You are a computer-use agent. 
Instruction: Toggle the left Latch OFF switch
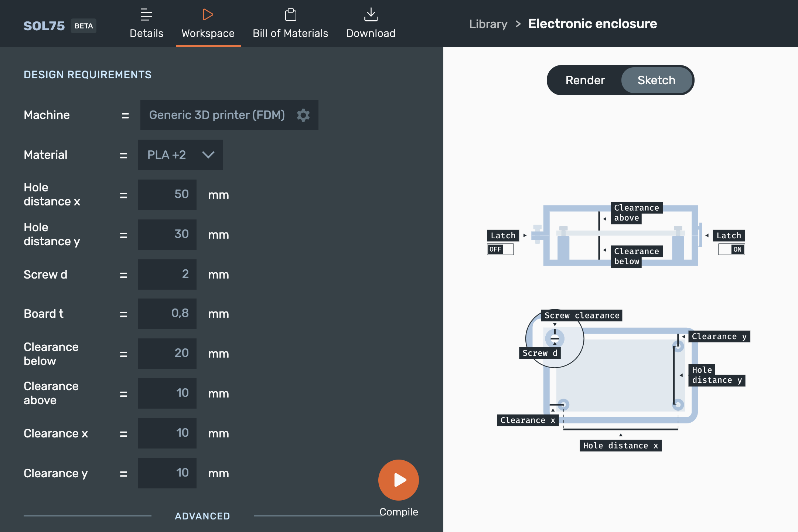pos(500,249)
